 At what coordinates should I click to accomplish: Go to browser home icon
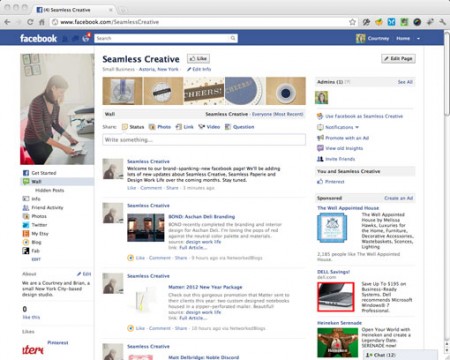click(x=42, y=22)
